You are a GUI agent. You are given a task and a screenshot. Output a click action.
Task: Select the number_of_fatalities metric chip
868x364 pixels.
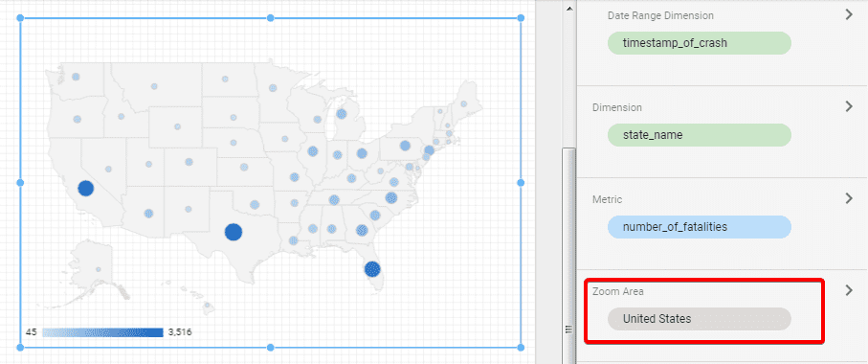tap(700, 227)
